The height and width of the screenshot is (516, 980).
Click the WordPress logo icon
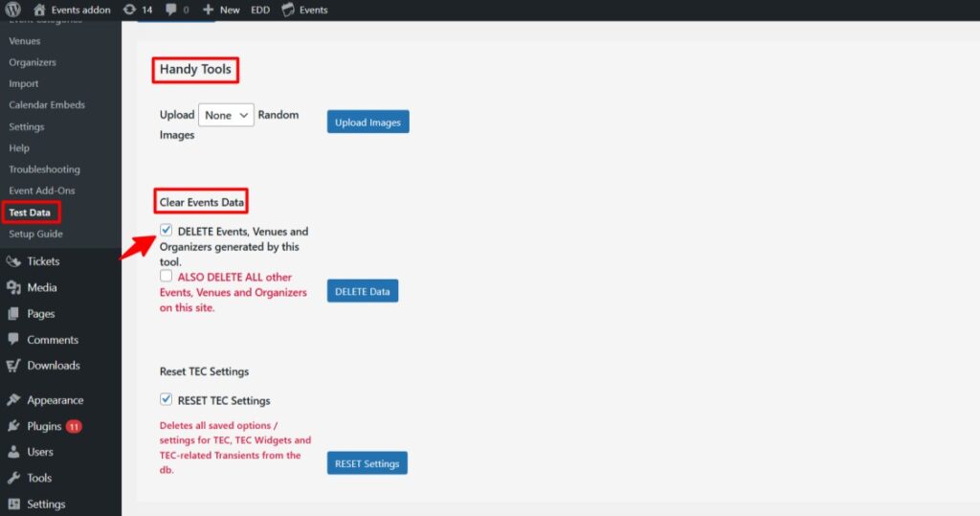13,10
